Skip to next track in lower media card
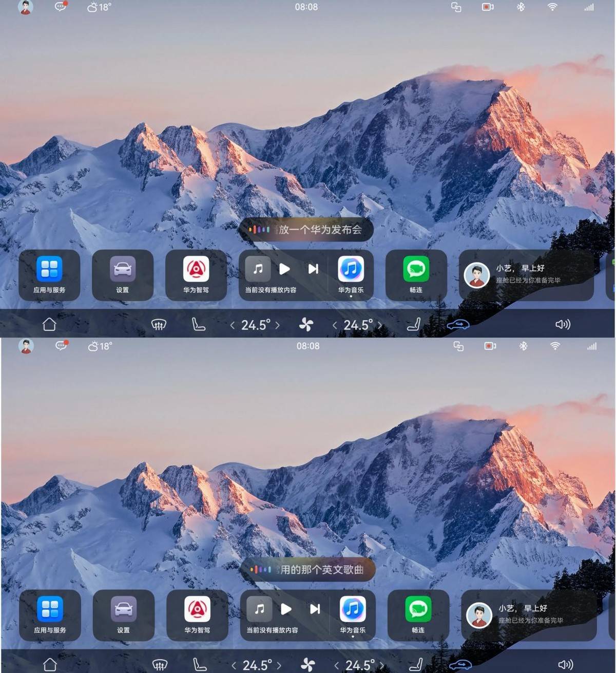 315,609
